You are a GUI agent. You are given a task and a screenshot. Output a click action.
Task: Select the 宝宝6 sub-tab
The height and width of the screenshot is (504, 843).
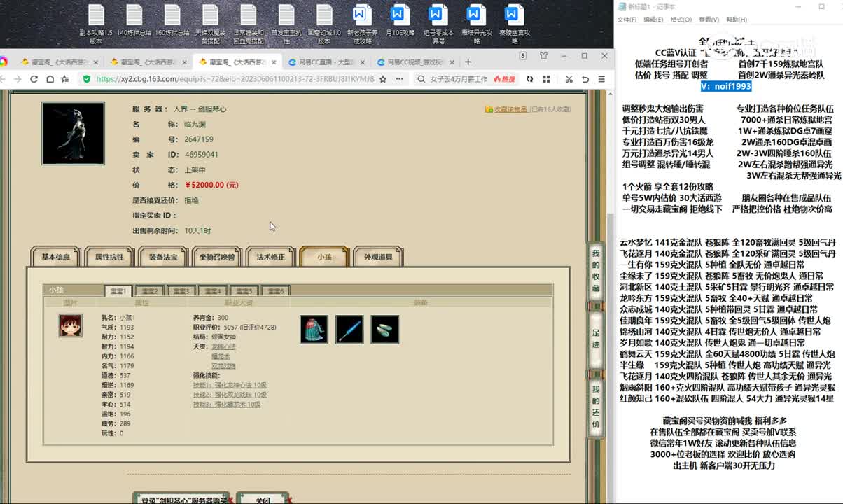(x=276, y=290)
